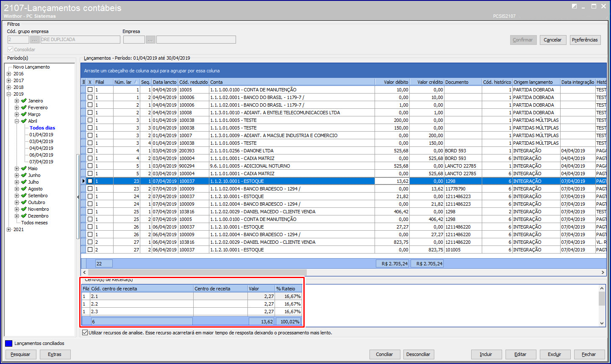
Task: Click the Fechar button
Action: click(x=589, y=354)
